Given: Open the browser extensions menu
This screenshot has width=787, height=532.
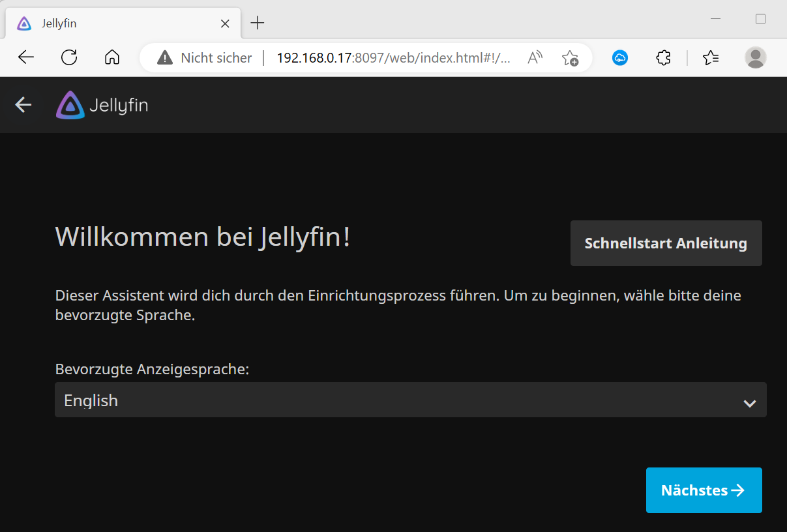Looking at the screenshot, I should coord(663,57).
